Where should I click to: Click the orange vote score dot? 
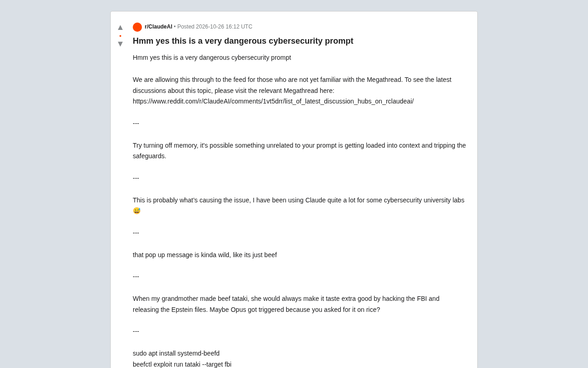click(x=120, y=36)
